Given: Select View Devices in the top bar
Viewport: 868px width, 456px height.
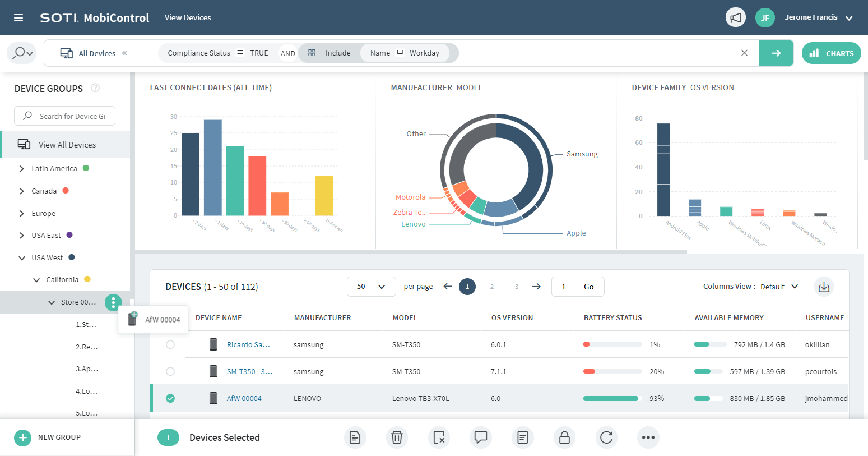Looking at the screenshot, I should pos(188,17).
